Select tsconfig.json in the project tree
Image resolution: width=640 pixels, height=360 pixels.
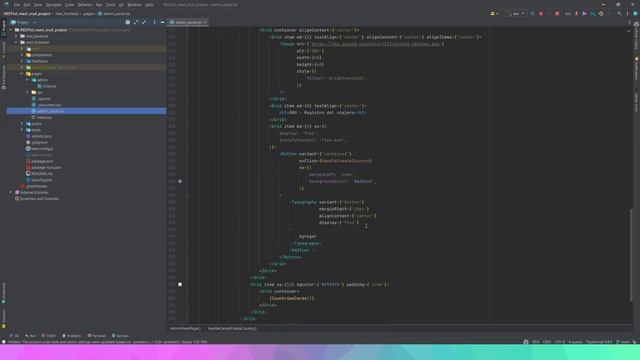click(42, 180)
